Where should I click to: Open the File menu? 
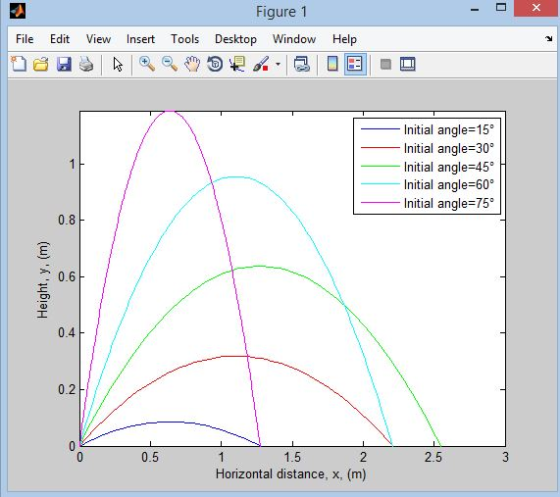coord(25,39)
